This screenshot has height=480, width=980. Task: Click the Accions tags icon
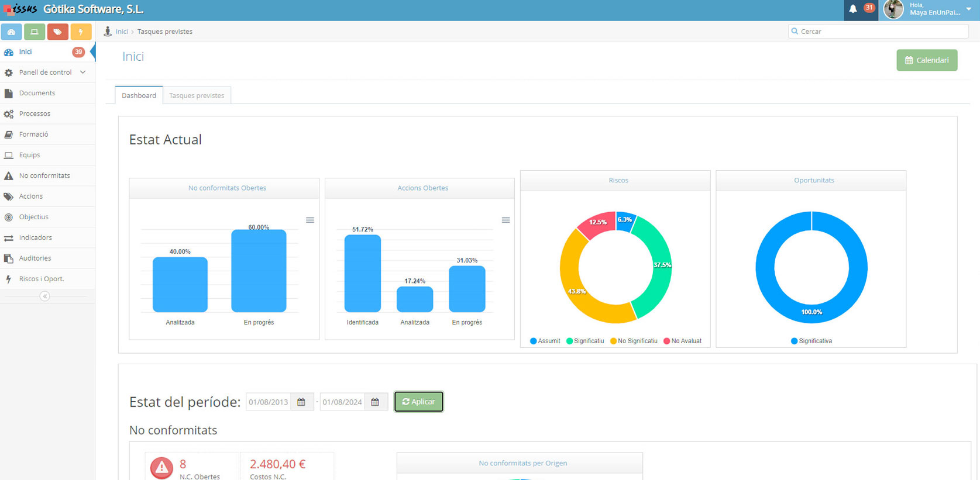(x=9, y=196)
